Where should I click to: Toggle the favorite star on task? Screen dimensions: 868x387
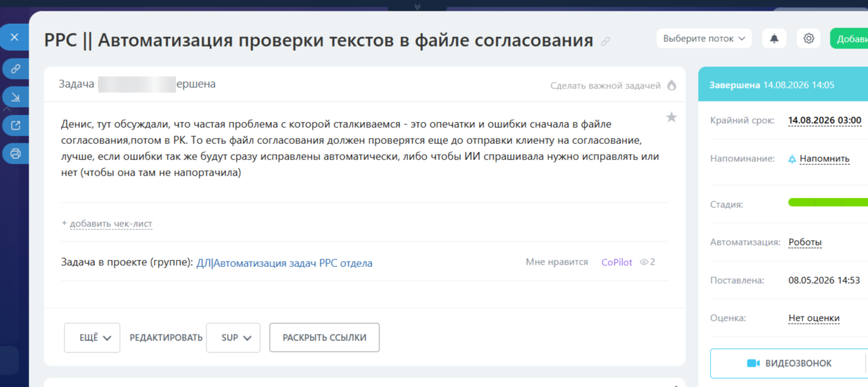coord(671,117)
